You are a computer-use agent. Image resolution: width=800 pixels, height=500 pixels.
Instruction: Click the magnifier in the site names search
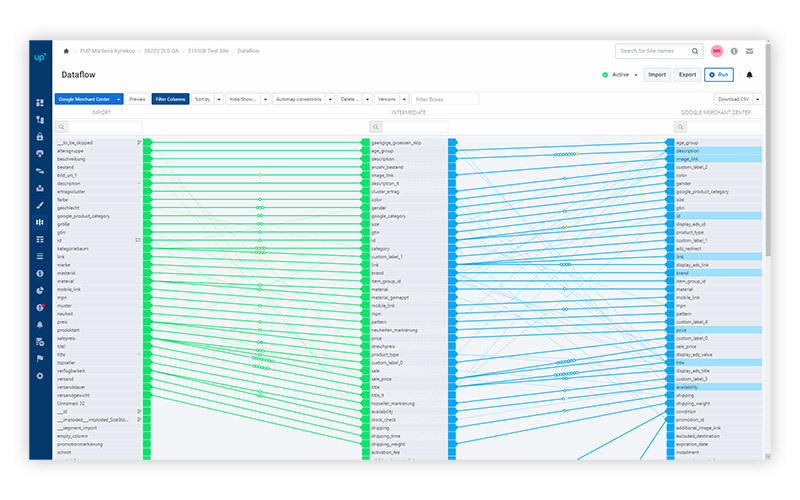point(695,51)
